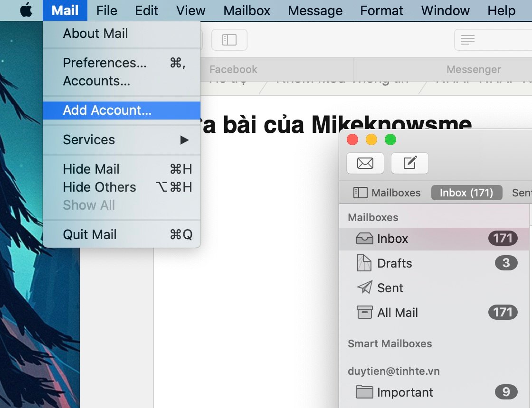Click the Important 9 count badge
Image resolution: width=532 pixels, height=408 pixels.
point(506,392)
